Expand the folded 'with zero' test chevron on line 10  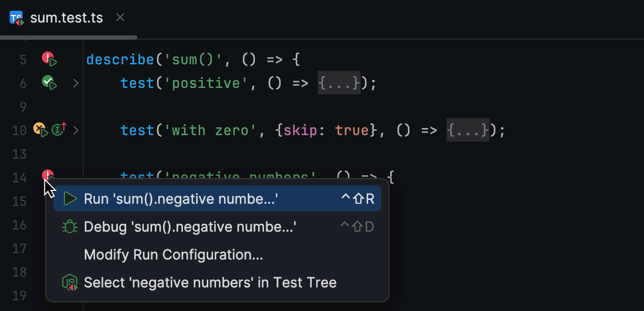tap(76, 130)
